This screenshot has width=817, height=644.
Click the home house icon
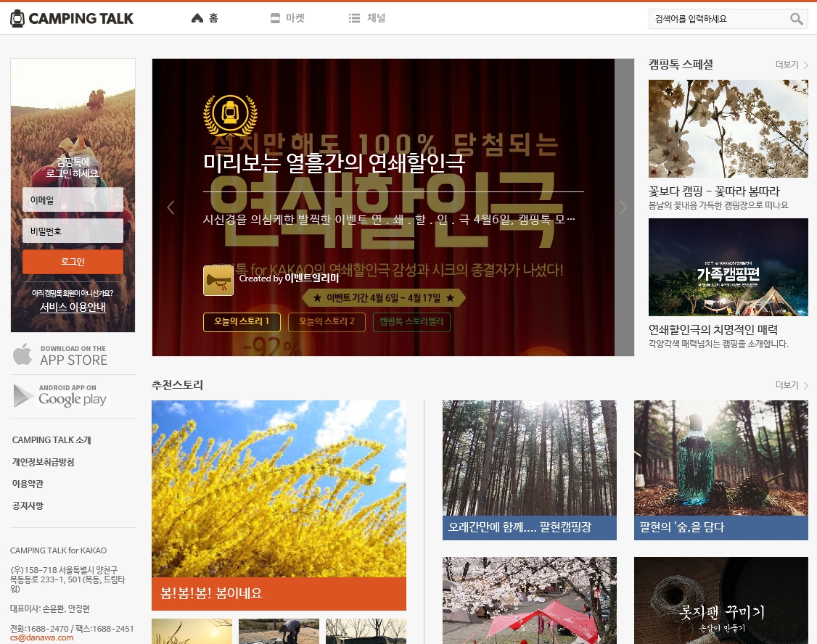197,18
